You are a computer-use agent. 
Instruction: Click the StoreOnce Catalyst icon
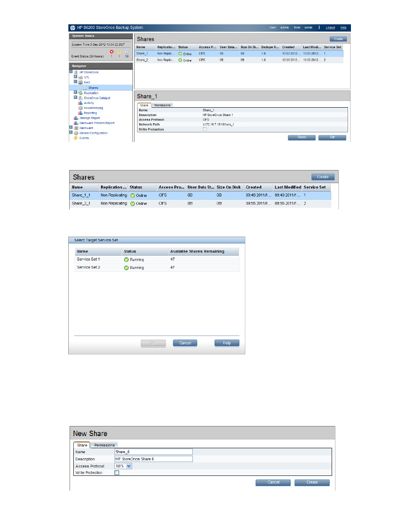coord(81,98)
